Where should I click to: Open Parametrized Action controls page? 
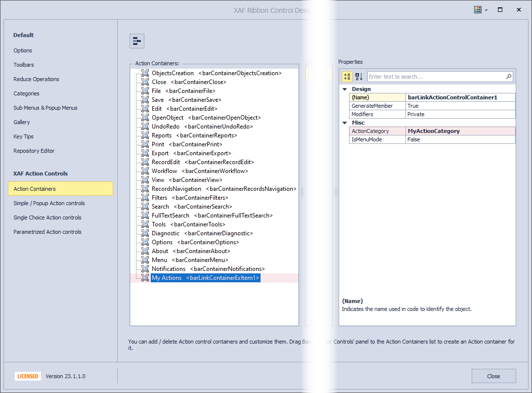[47, 231]
